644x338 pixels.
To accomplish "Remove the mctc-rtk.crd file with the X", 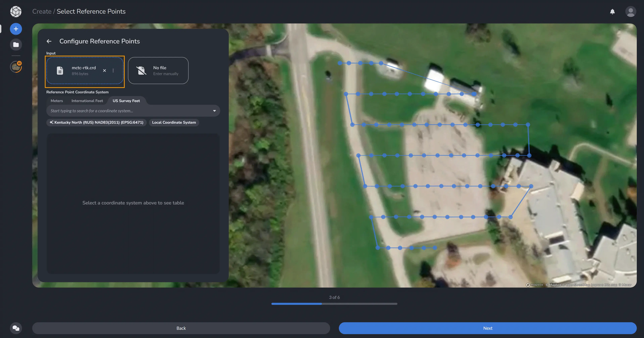I will coord(105,71).
